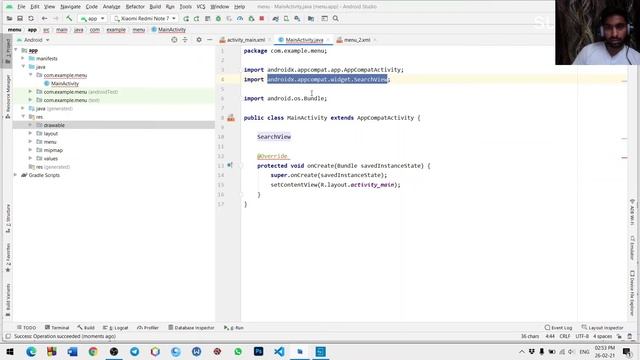Open the VCS menu
The width and height of the screenshot is (640, 360).
201,7
